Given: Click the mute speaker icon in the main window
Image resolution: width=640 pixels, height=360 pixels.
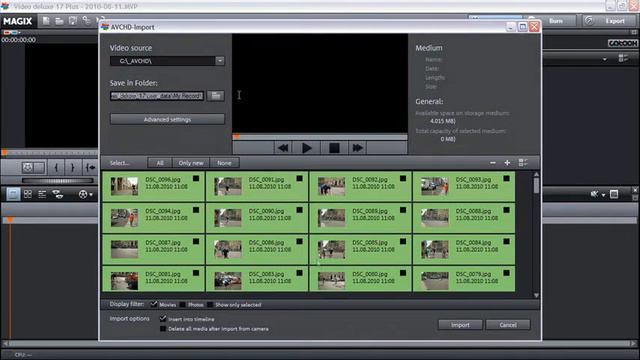Looking at the screenshot, I should pos(594,194).
